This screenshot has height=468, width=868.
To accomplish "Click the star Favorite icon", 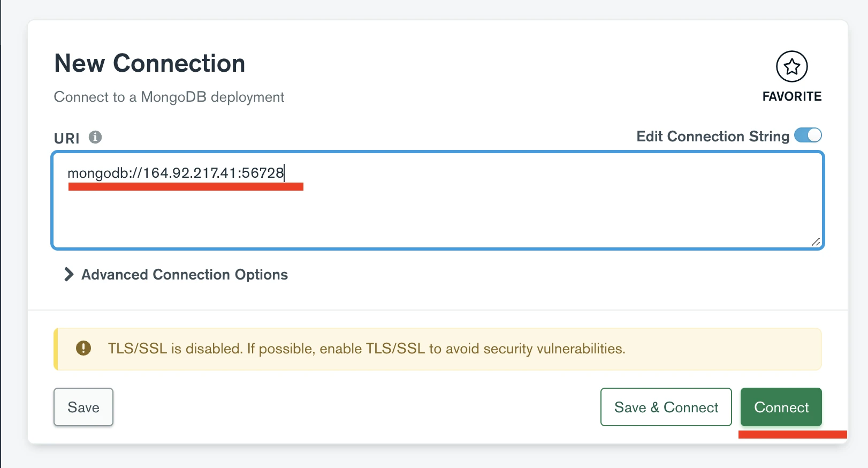I will point(791,66).
